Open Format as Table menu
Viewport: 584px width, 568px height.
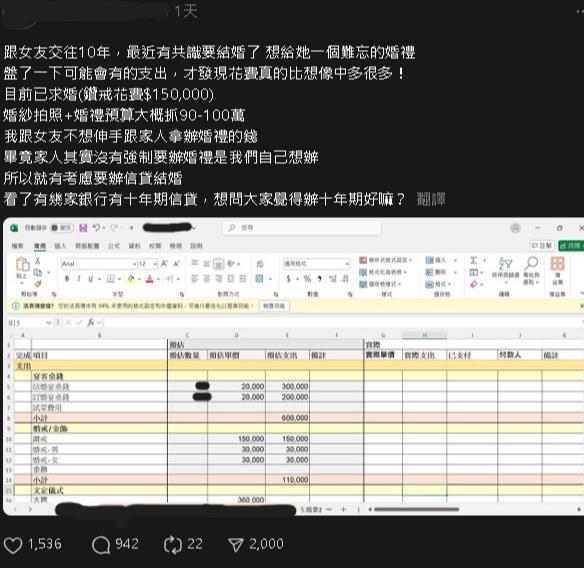click(x=383, y=272)
